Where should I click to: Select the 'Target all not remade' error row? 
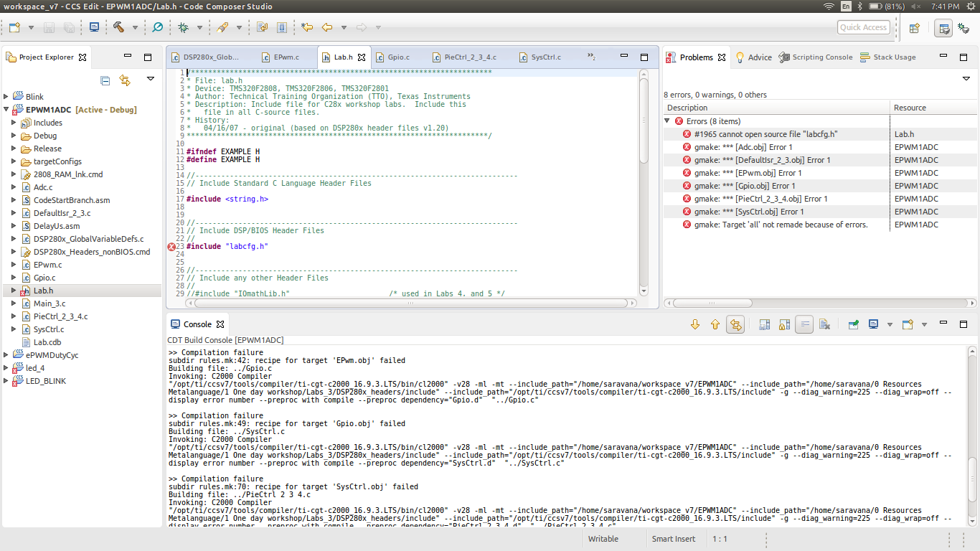pos(819,225)
